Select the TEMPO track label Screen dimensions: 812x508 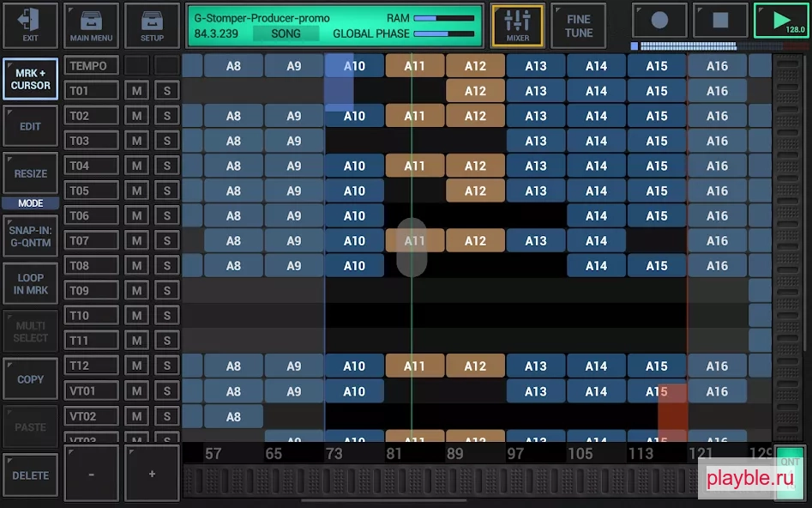pos(91,66)
